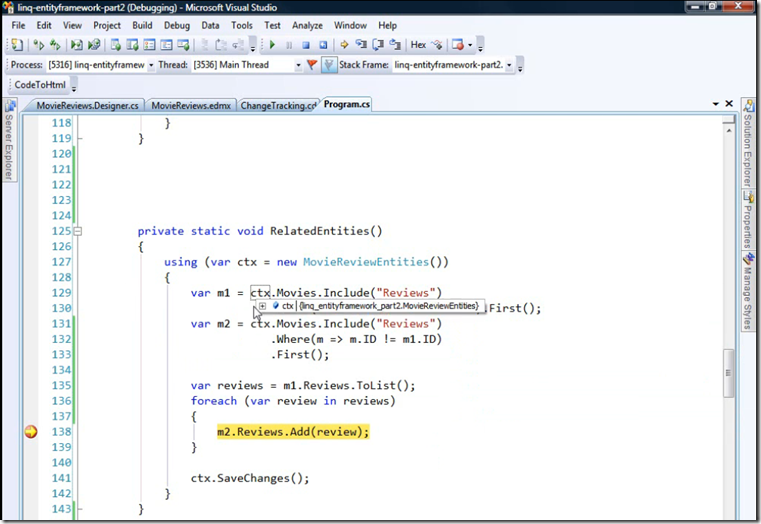Open the Manage Styles side panel
Viewport: 761px width, 524px height.
tap(748, 291)
